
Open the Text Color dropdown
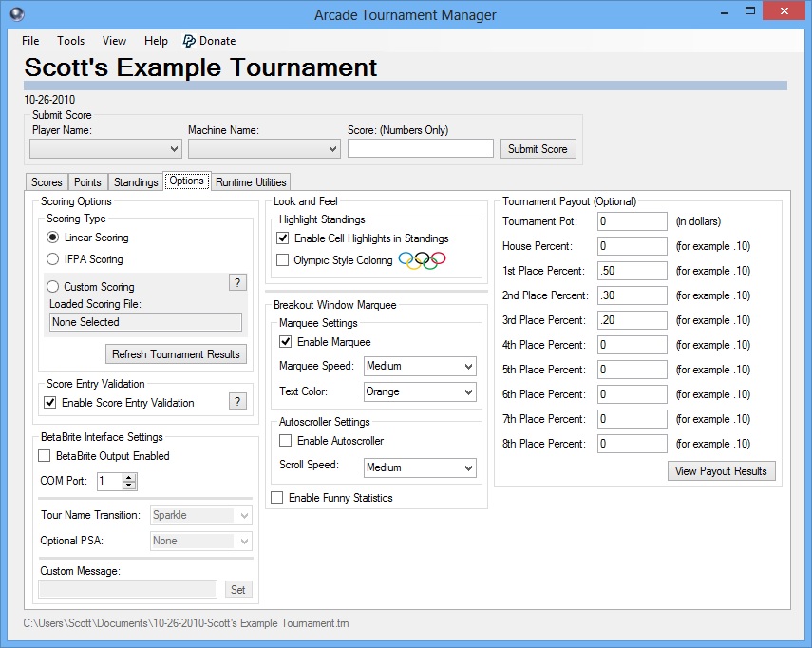coord(419,391)
